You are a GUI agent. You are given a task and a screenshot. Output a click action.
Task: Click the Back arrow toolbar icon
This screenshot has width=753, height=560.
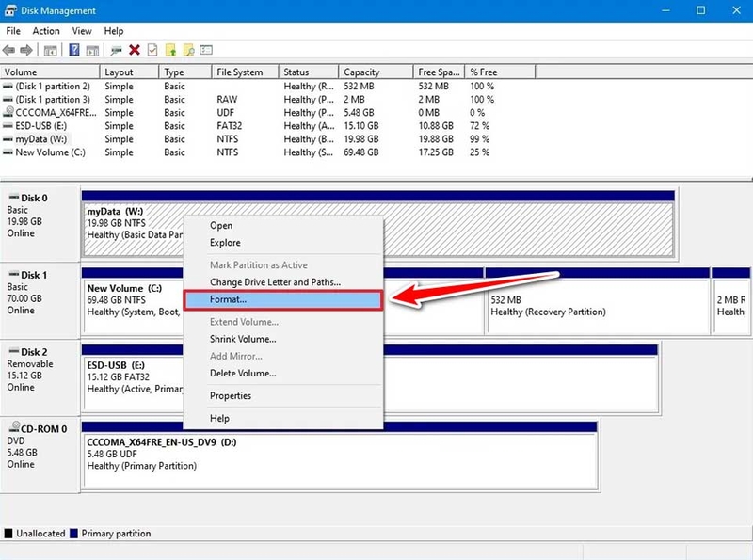[9, 50]
